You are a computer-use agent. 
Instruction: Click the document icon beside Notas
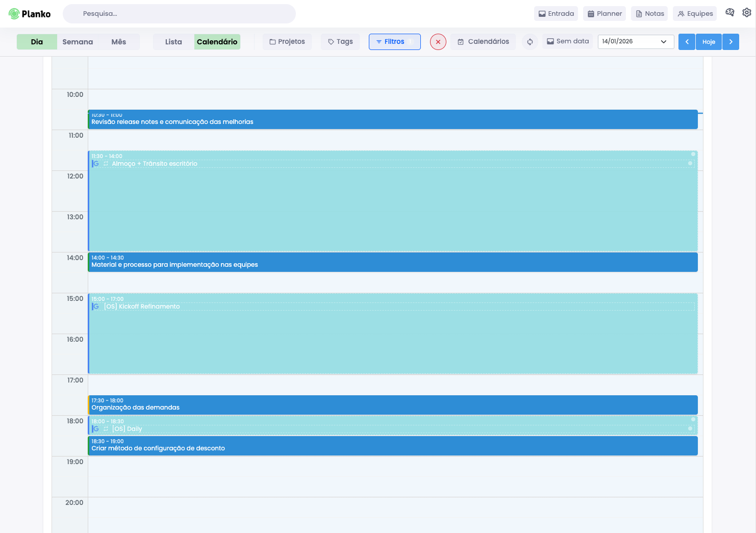pyautogui.click(x=639, y=14)
